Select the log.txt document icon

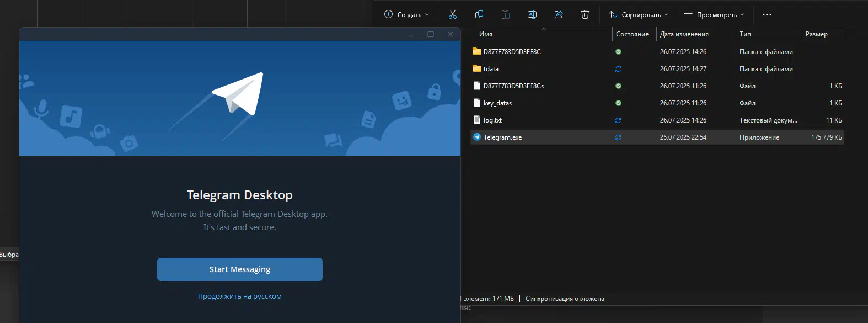[x=477, y=120]
